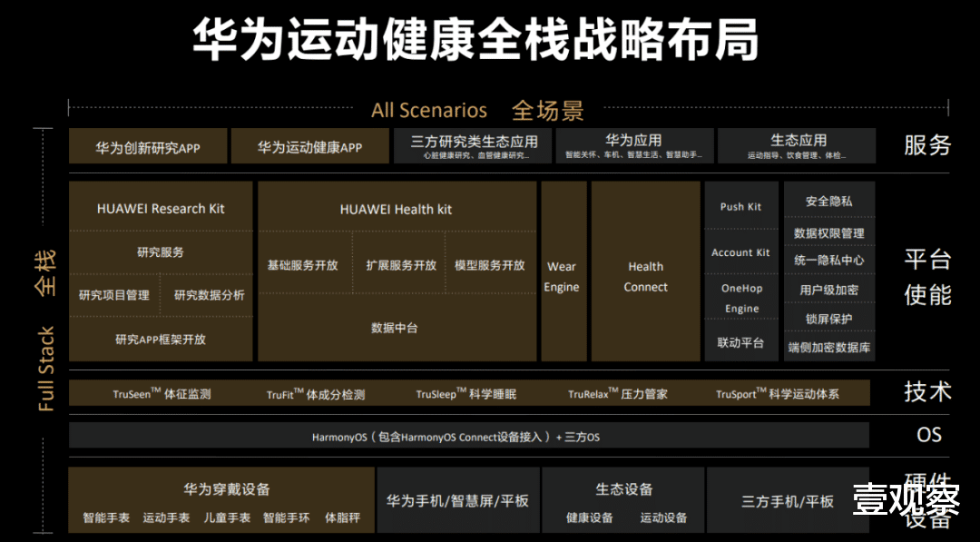Select the Health Connect module
Screen dimensions: 980x542
tap(644, 277)
